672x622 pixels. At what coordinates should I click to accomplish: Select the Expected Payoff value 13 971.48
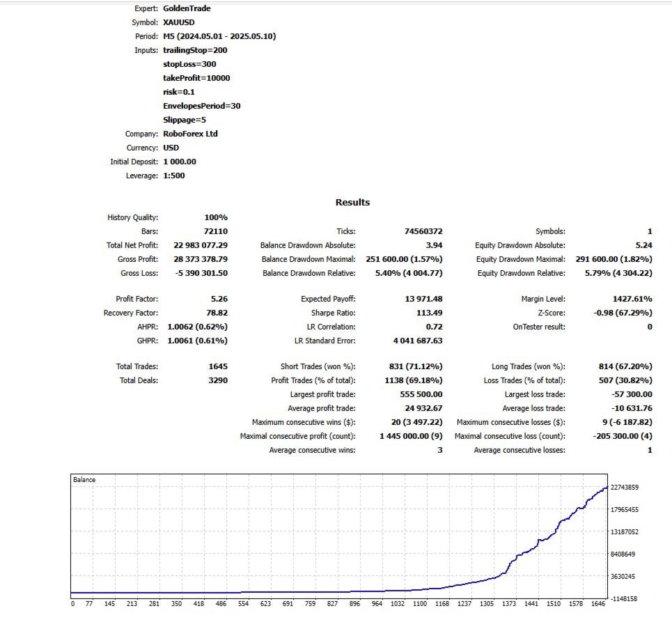tap(423, 299)
